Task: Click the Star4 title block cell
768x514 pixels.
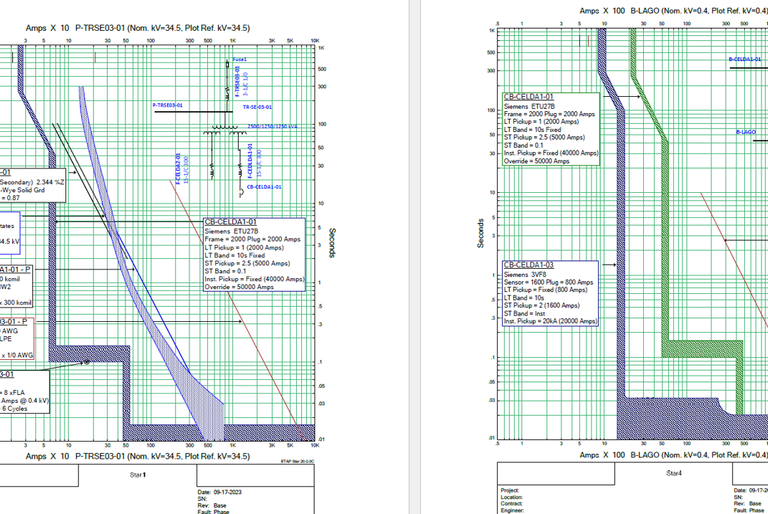Action: [x=673, y=473]
